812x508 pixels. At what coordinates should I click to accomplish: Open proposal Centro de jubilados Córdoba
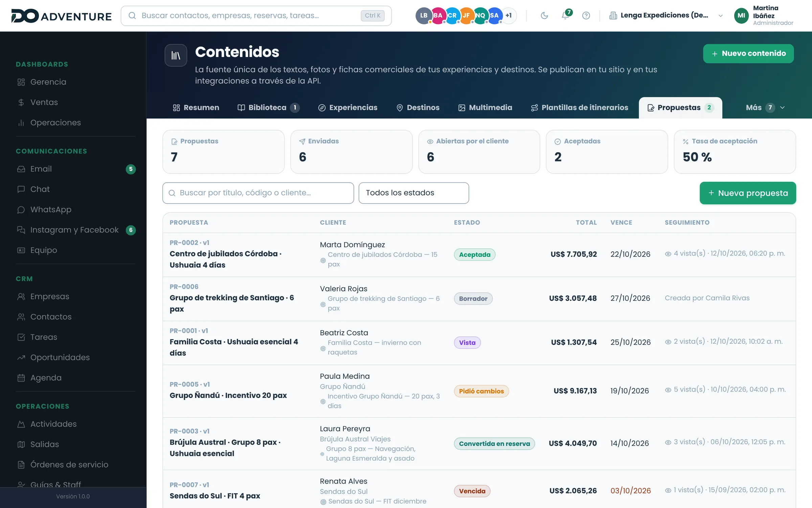(x=225, y=259)
